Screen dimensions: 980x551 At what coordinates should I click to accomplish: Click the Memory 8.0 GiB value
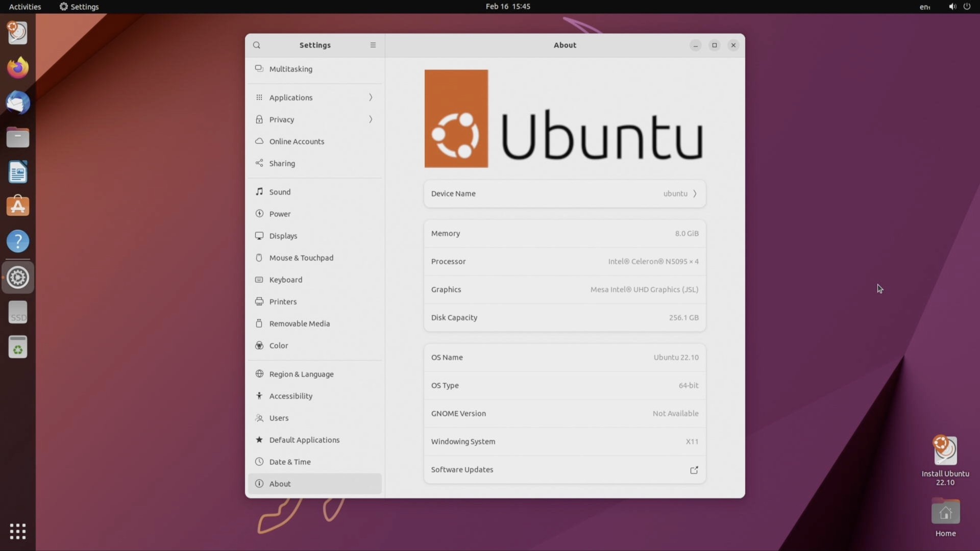point(687,234)
